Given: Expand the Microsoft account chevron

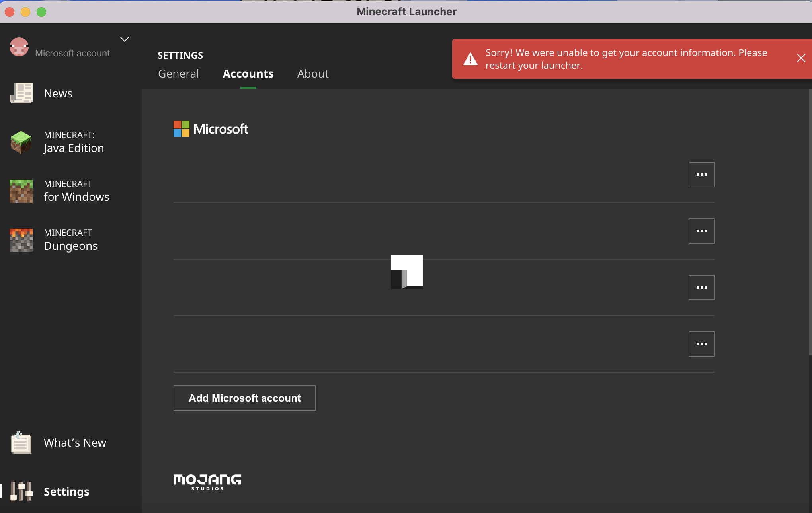Looking at the screenshot, I should click(125, 39).
